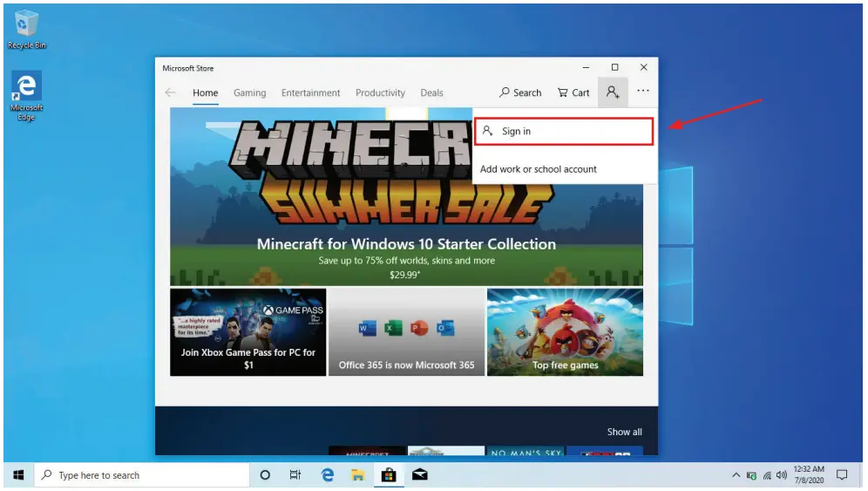Click the back arrow in Store
Screen dimensions: 868x491
point(170,92)
